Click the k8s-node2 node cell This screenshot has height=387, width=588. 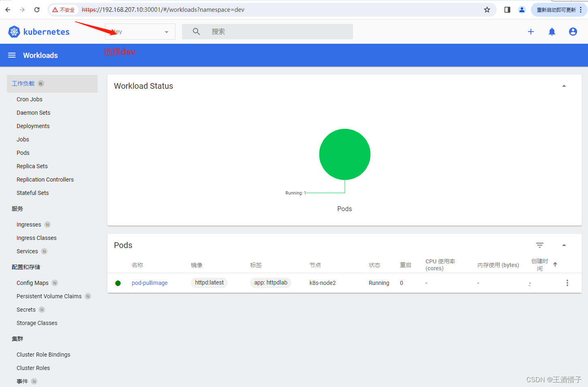tap(323, 283)
